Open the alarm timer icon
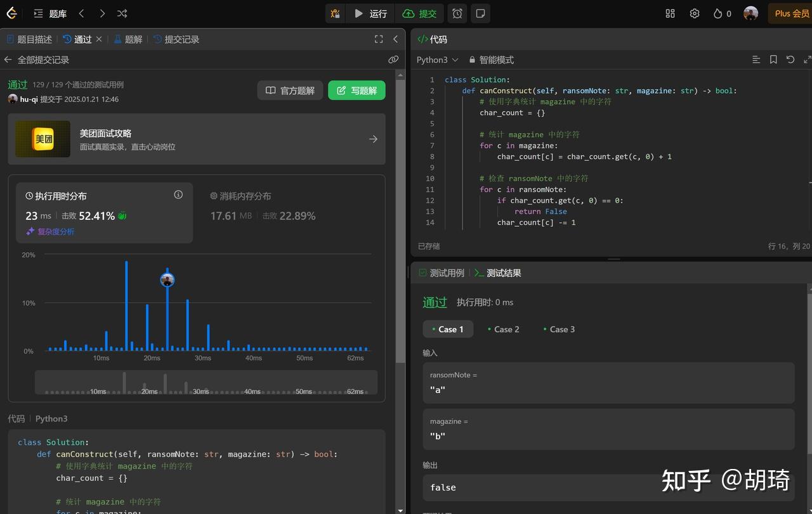Screen dimensions: 812x514 457,13
